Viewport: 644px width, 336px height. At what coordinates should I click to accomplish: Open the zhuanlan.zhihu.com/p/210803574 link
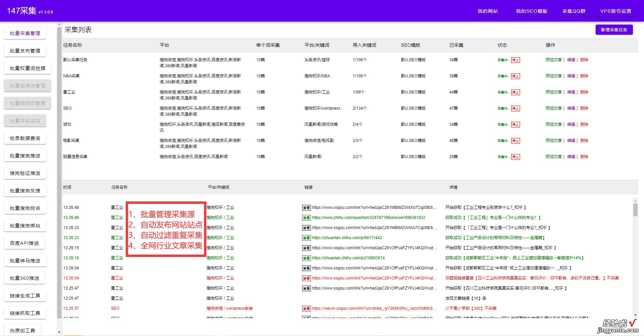point(348,258)
